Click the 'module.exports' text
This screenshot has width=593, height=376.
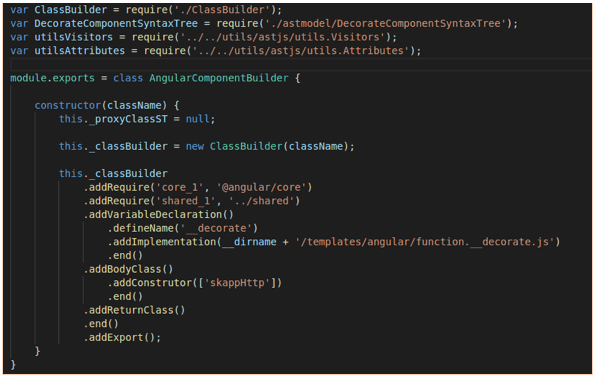tap(52, 78)
